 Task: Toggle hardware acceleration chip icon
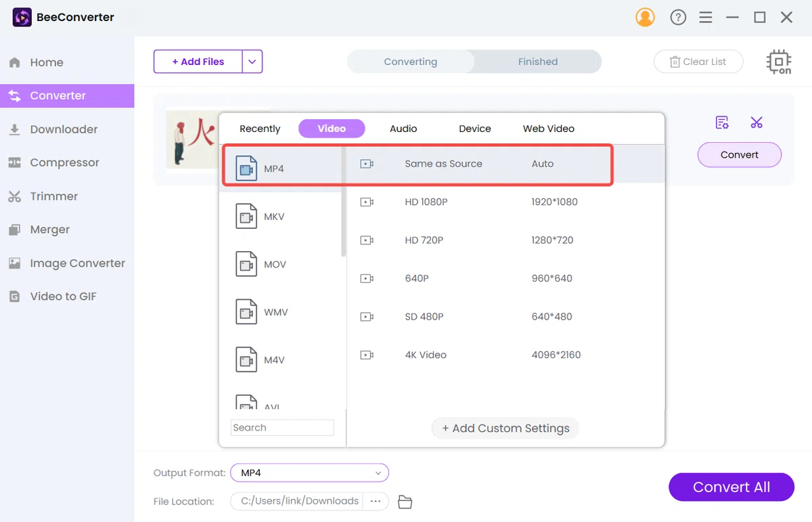779,62
